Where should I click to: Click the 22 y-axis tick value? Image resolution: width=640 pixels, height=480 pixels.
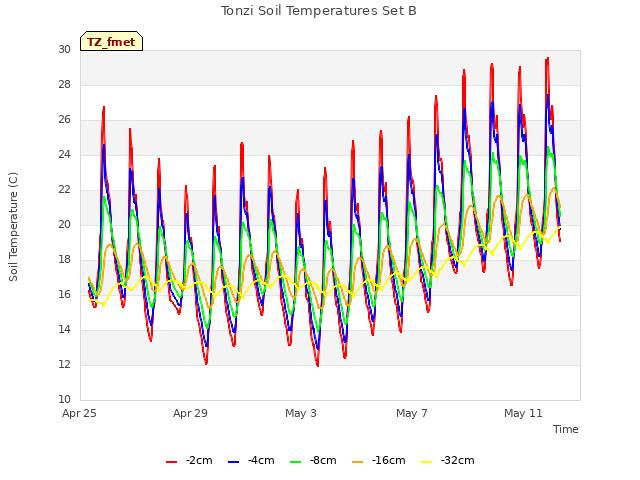pos(64,190)
